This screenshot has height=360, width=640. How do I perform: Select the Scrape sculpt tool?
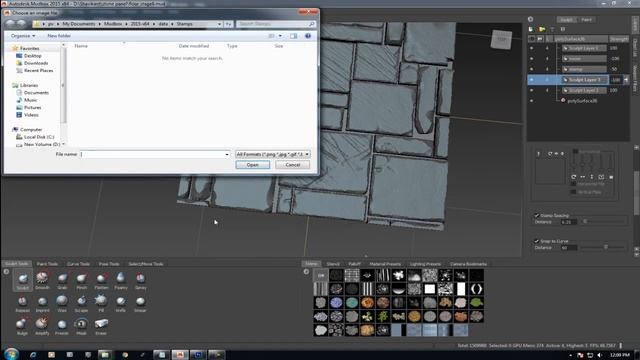point(82,303)
